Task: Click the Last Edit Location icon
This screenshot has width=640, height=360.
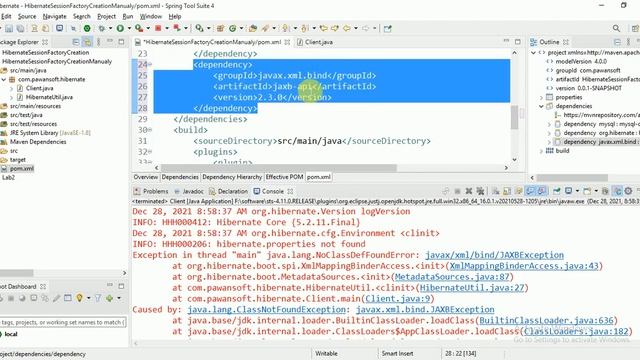Action: 324,28
